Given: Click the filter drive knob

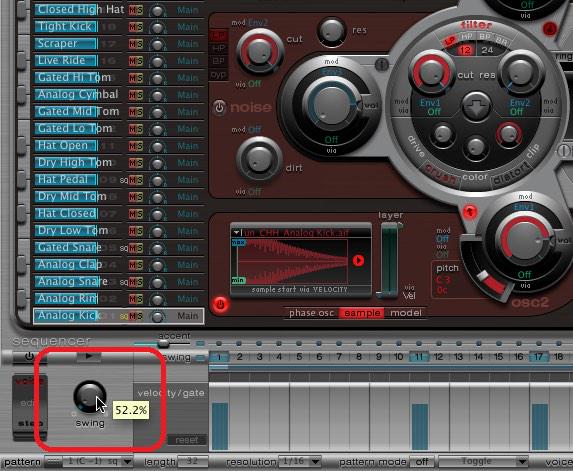Looking at the screenshot, I should (x=443, y=134).
